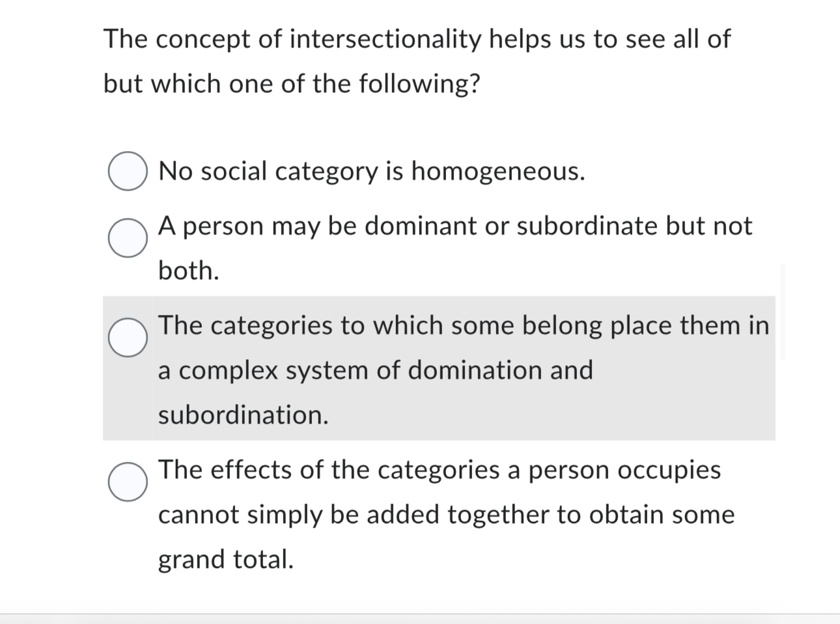Pick the radio button beside the last answer option
This screenshot has height=624, width=840.
coord(128,482)
